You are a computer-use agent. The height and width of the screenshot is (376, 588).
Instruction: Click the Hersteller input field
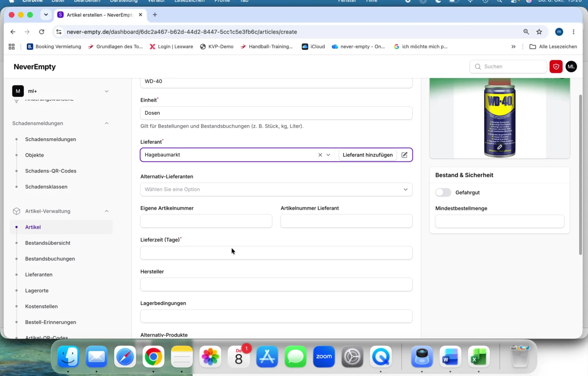(276, 284)
